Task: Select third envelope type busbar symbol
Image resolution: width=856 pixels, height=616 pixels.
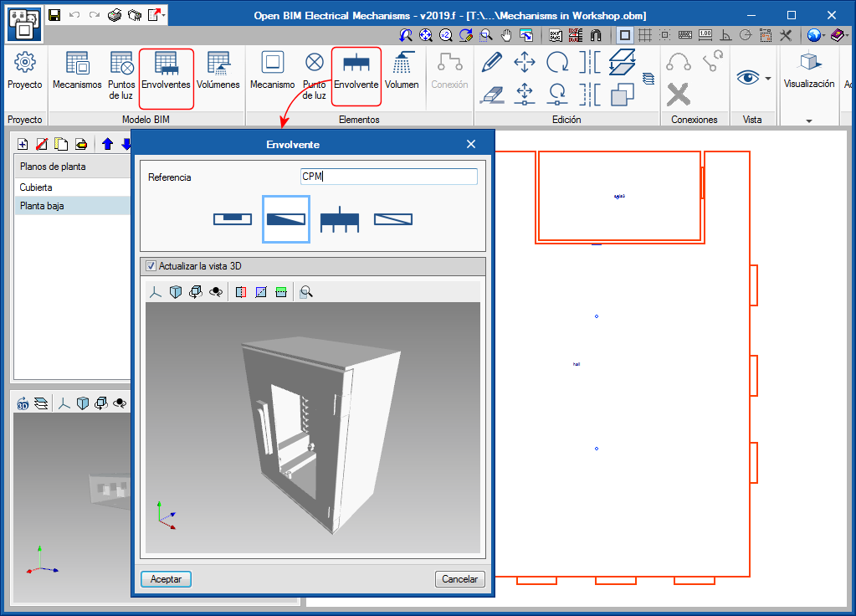Action: 340,219
